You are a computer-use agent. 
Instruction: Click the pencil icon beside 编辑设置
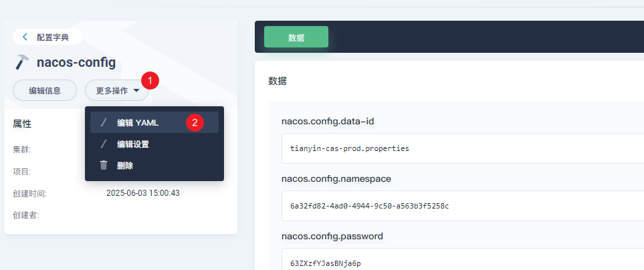coord(103,144)
